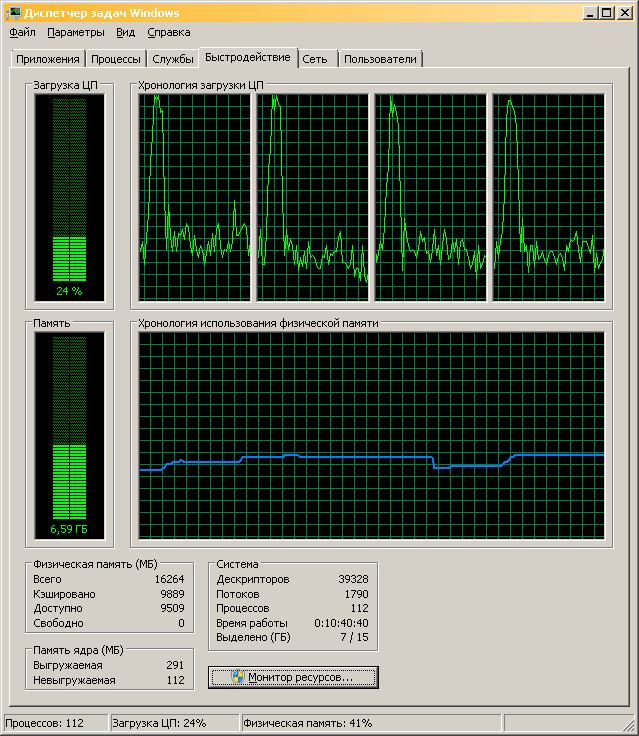Click status bar text Процессов: 112
Screen dimensions: 639x736
coord(45,723)
